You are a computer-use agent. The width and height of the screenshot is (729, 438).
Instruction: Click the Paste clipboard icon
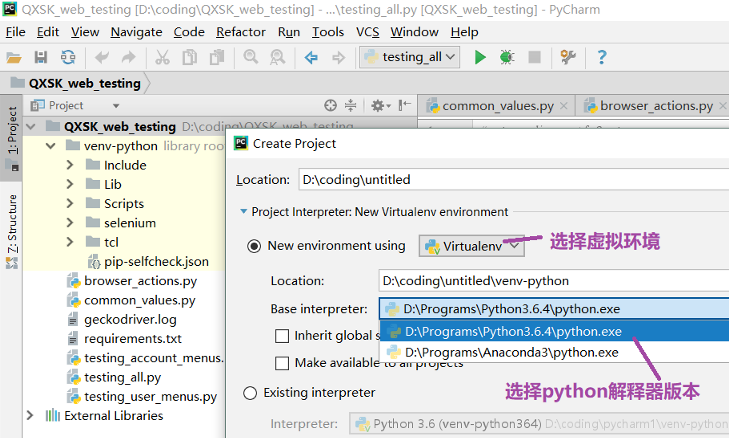pyautogui.click(x=217, y=58)
